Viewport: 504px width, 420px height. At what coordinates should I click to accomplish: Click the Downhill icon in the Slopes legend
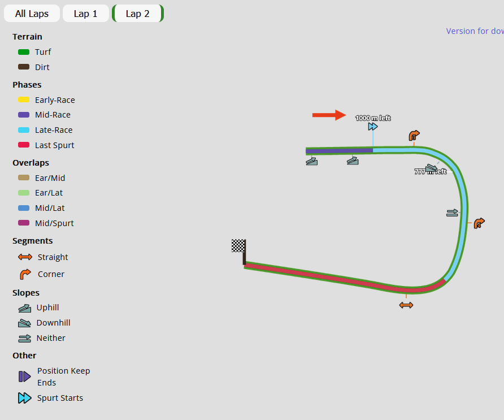pos(24,323)
